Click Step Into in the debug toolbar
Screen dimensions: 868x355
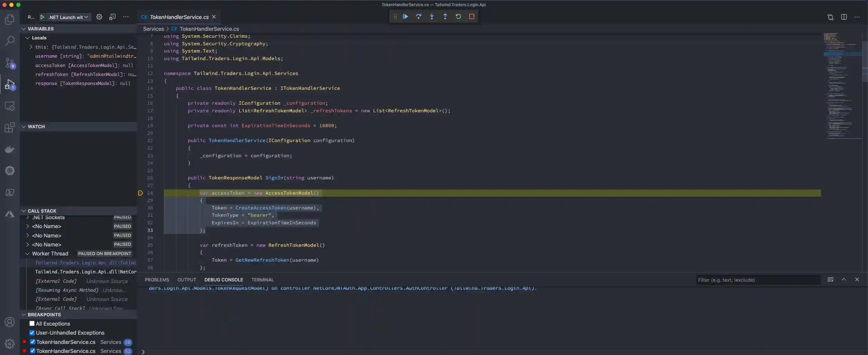click(x=432, y=16)
